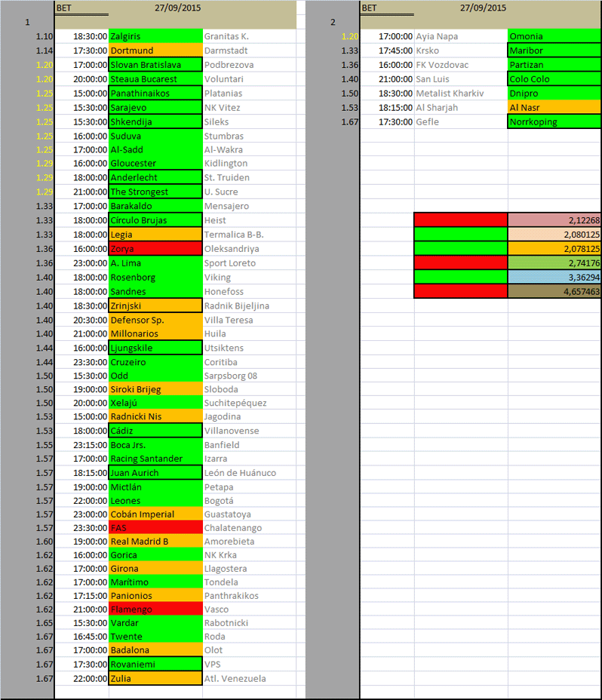The image size is (602, 700).
Task: Click the Cádiz cell
Action: 155,431
